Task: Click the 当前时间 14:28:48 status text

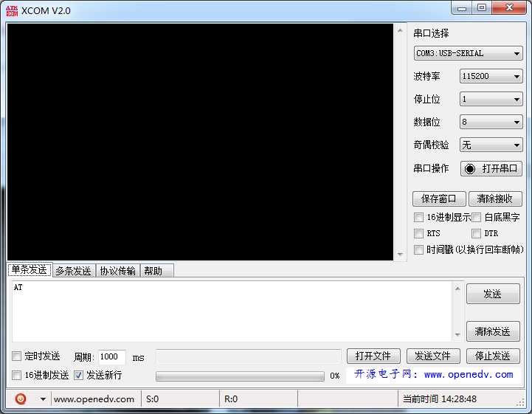Action: tap(440, 399)
